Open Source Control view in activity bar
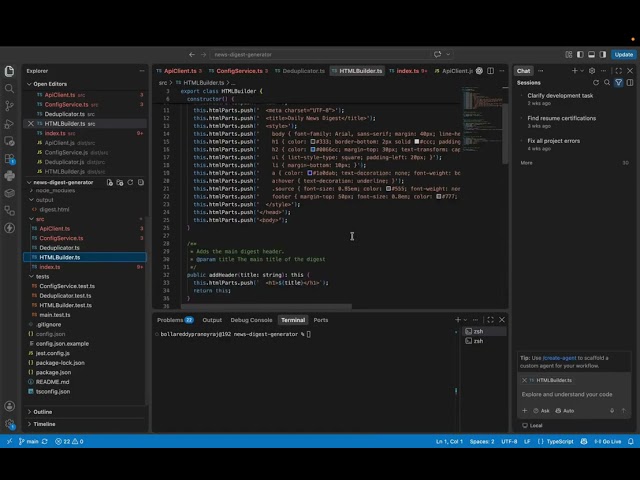This screenshot has height=480, width=640. click(x=9, y=106)
